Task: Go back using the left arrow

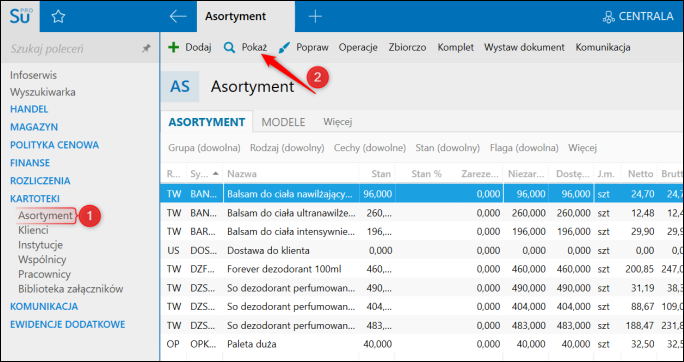Action: coord(178,17)
